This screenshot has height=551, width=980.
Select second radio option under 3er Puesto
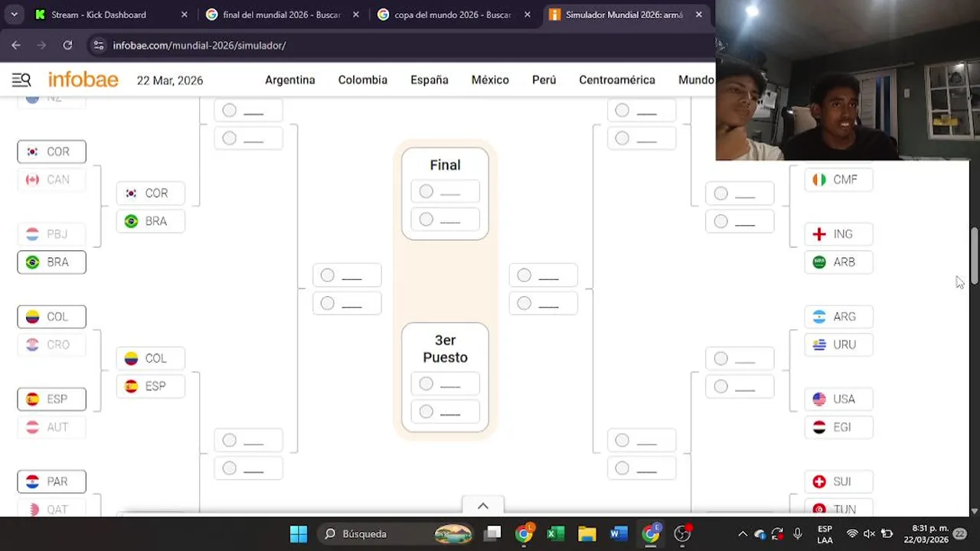(x=426, y=412)
